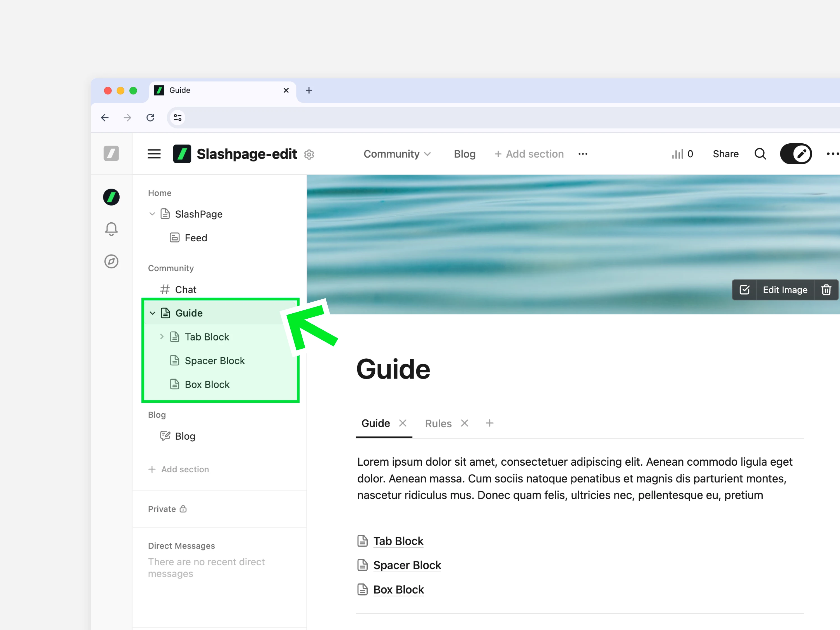
Task: Click Add section in sidebar
Action: tap(178, 469)
